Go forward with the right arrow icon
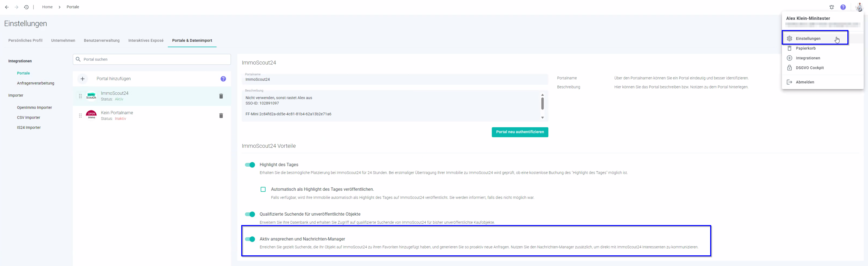The height and width of the screenshot is (266, 868). 16,7
